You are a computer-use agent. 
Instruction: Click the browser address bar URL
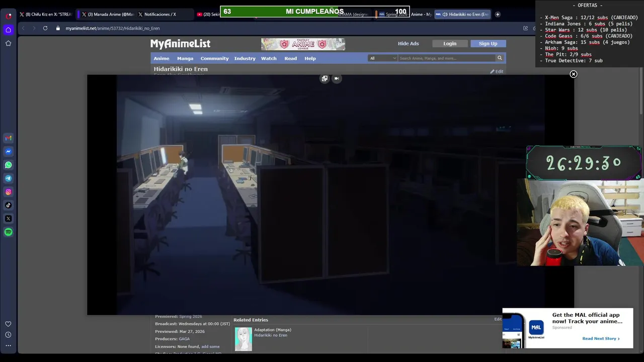click(x=113, y=28)
